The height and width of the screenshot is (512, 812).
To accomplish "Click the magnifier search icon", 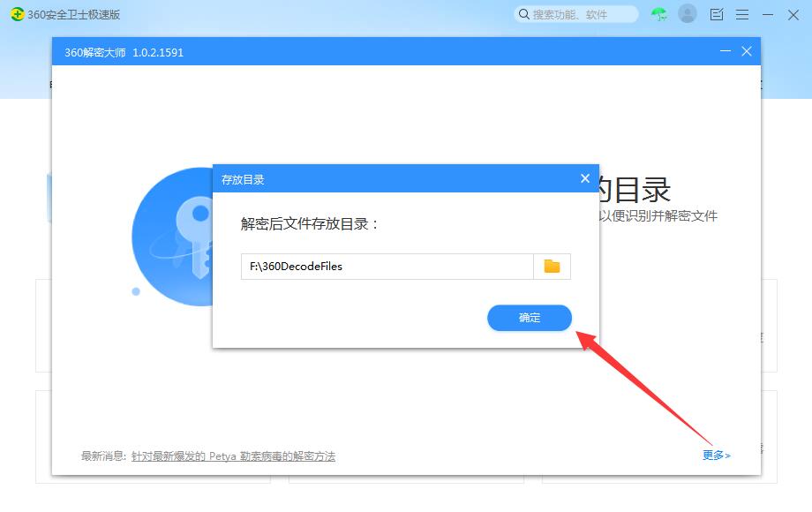I will pyautogui.click(x=524, y=14).
